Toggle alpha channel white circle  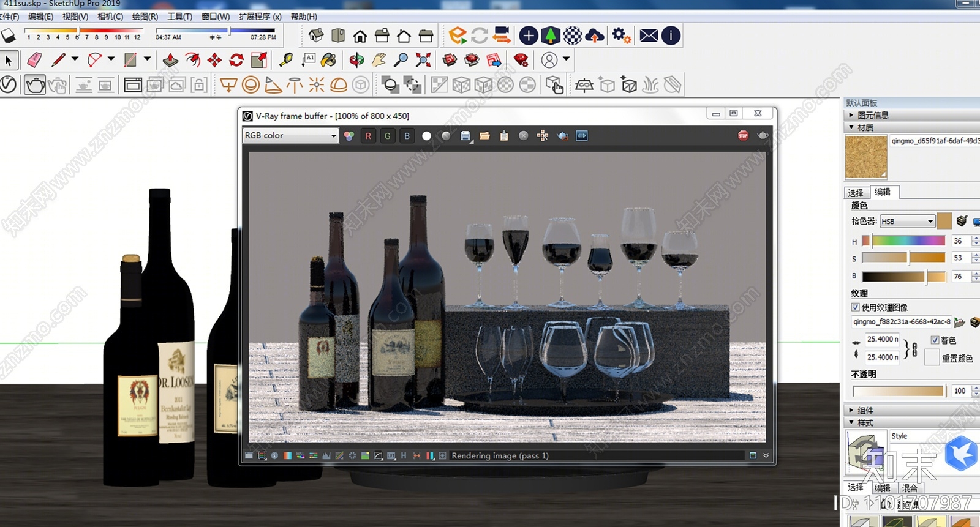[427, 136]
